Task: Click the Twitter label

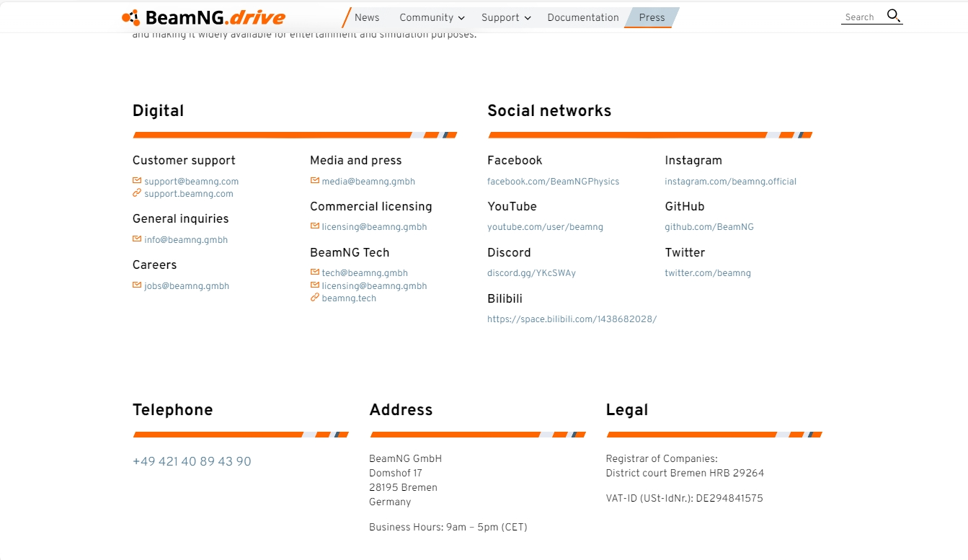Action: click(x=685, y=253)
